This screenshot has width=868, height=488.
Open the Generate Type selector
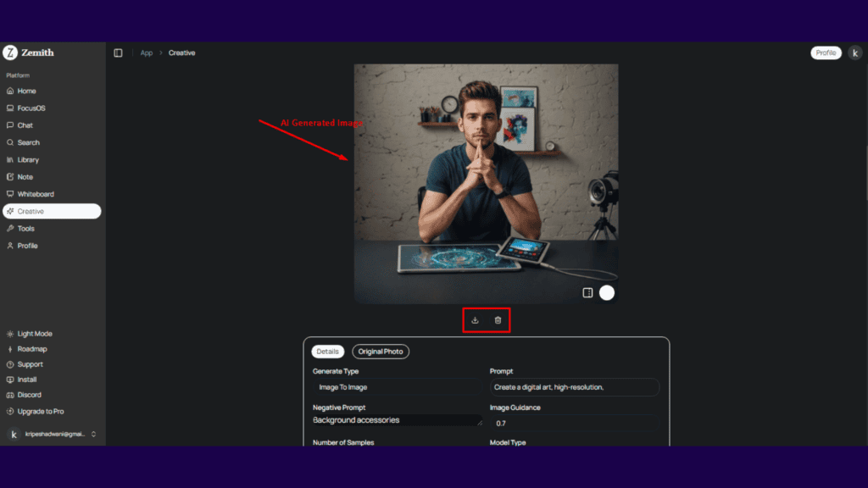click(x=394, y=387)
